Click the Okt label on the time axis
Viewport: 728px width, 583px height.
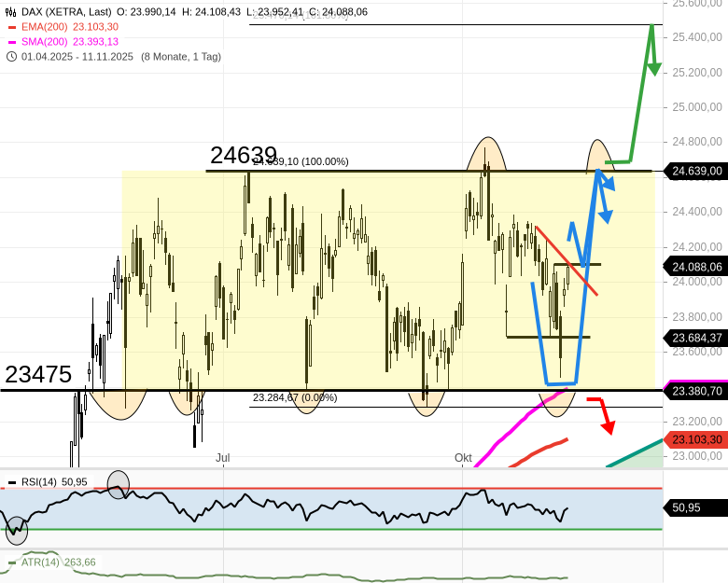[463, 458]
